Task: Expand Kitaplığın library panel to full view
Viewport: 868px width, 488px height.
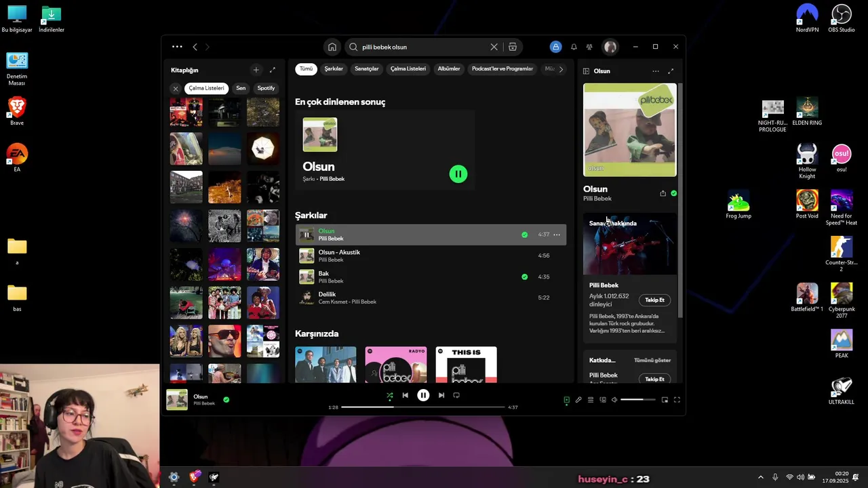Action: click(x=273, y=70)
